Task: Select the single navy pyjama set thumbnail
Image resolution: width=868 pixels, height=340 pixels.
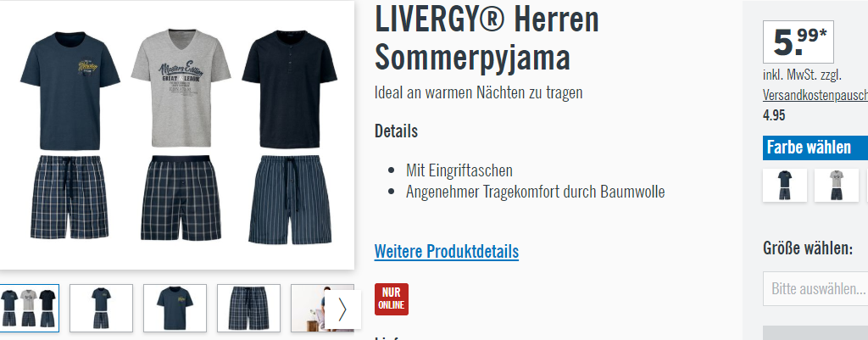Action: coord(102,308)
